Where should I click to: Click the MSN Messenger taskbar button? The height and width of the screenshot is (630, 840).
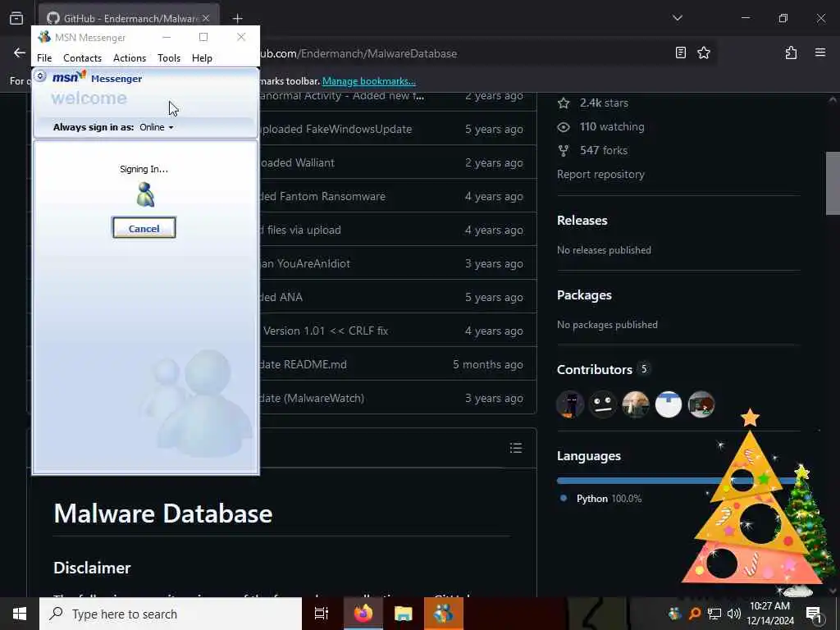point(444,614)
